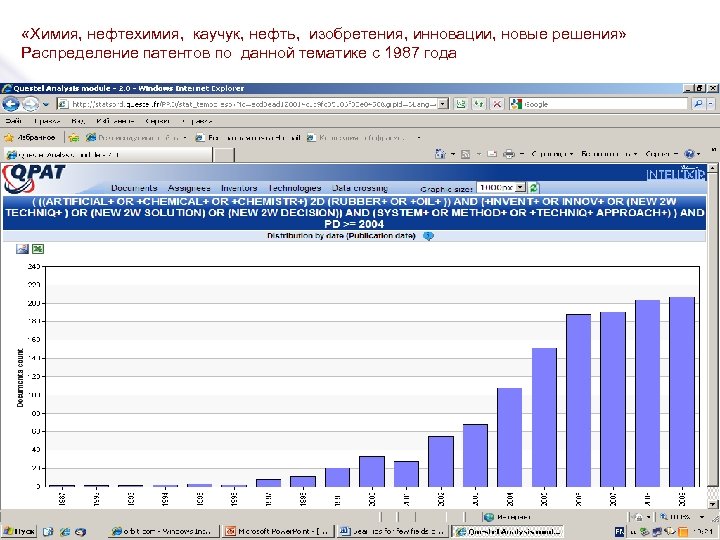Open the Вид menu
This screenshot has height=540, width=720.
coord(78,121)
